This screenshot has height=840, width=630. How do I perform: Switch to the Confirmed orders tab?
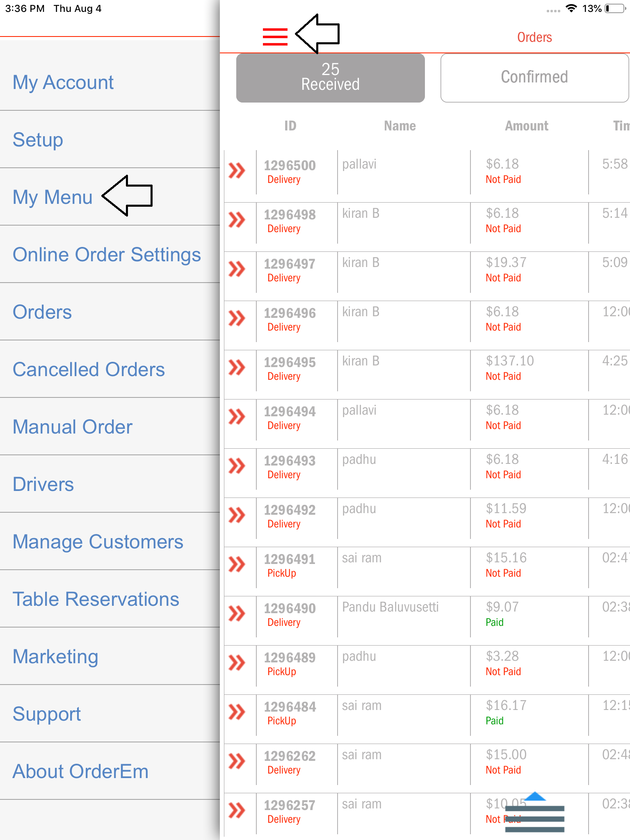pos(534,78)
